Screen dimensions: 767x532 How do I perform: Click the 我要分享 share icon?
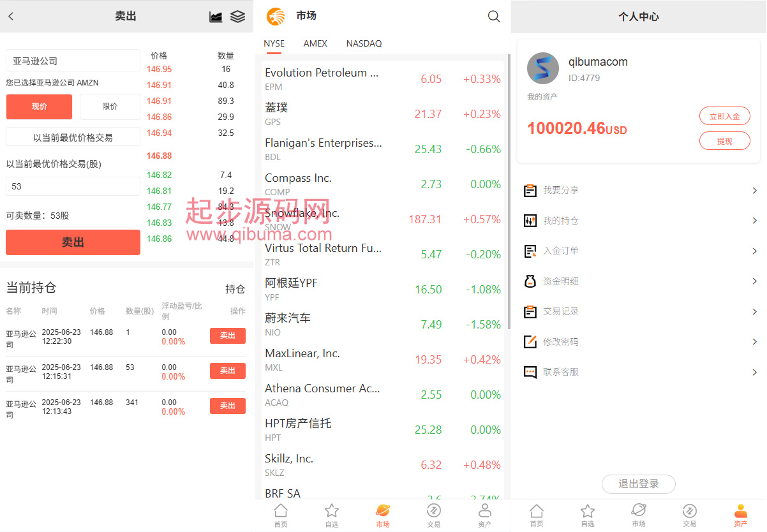coord(530,190)
